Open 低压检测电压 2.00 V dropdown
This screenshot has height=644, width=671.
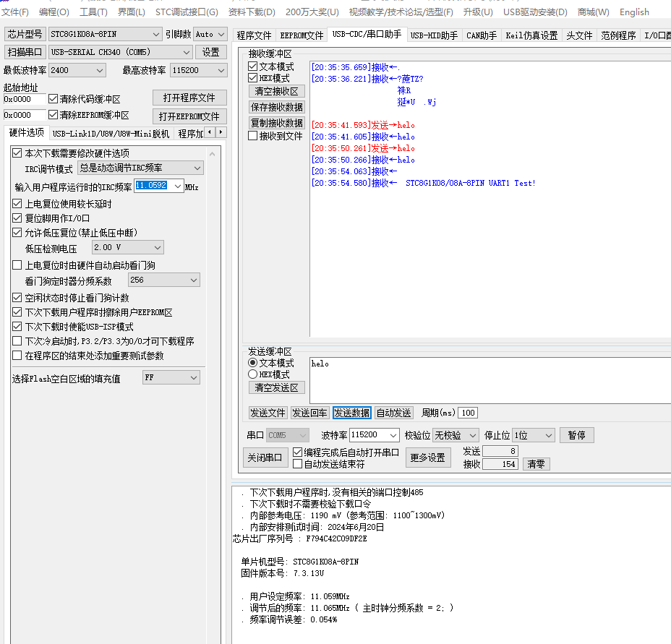[x=128, y=247]
